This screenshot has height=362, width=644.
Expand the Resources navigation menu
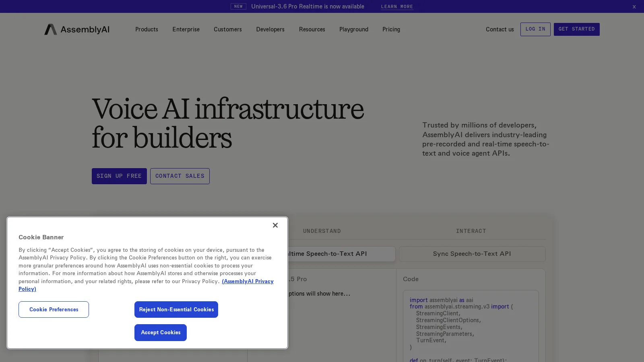tap(312, 29)
